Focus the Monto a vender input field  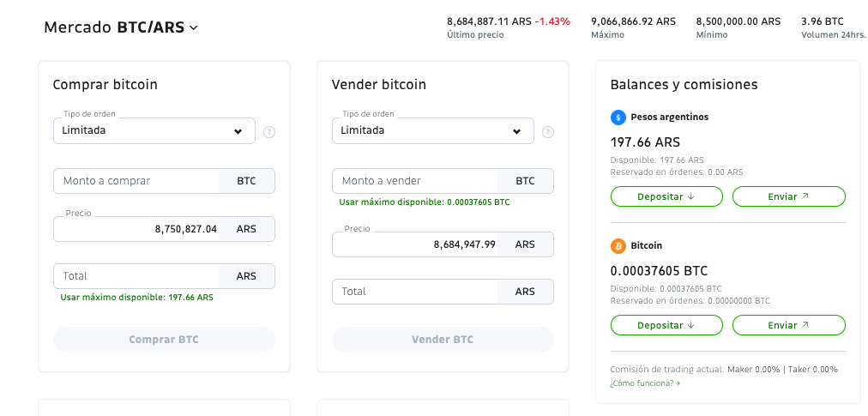(x=416, y=181)
